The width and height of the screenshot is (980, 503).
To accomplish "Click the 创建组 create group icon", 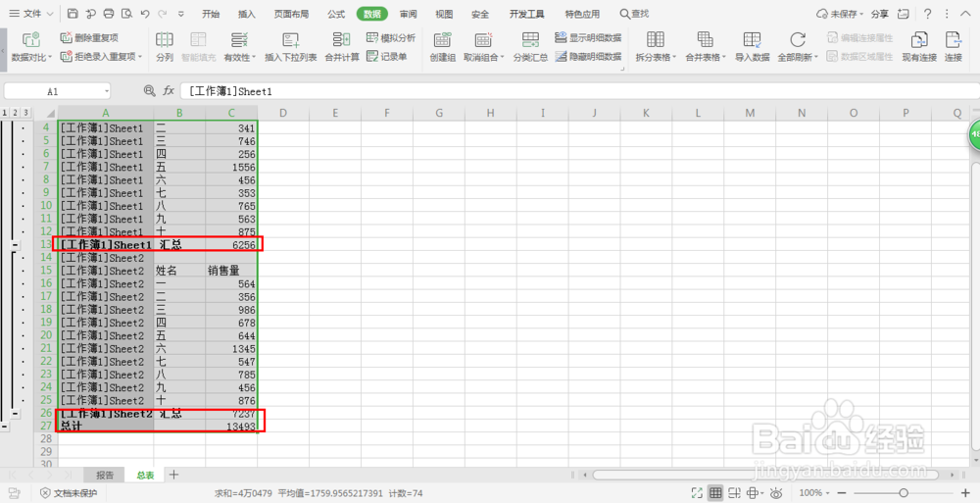I will click(443, 47).
